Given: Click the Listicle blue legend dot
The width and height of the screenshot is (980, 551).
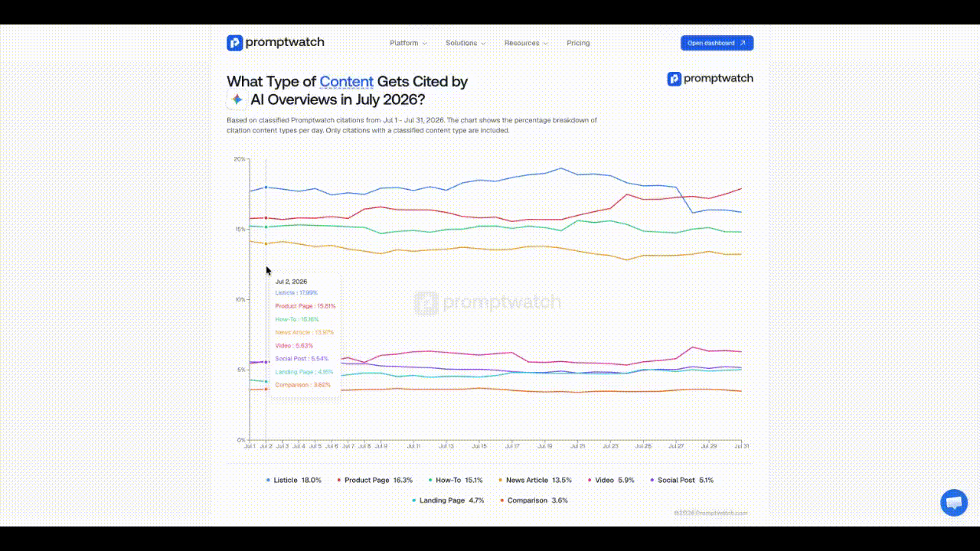Looking at the screenshot, I should pyautogui.click(x=268, y=480).
